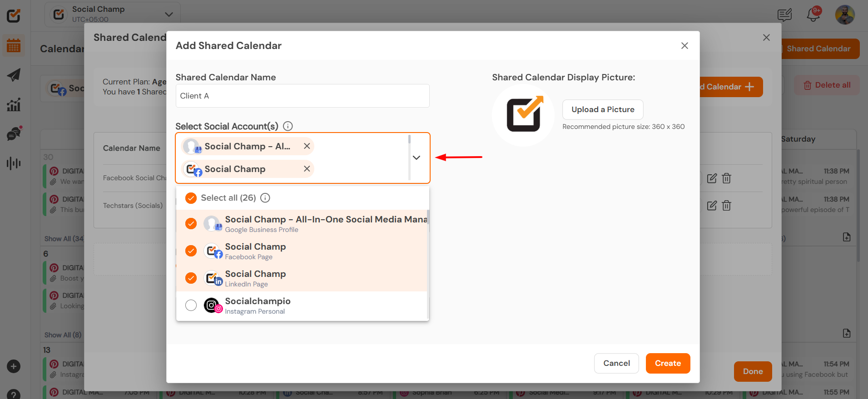Close the Shared Calendar panel behind
This screenshot has height=399, width=868.
coord(766,38)
